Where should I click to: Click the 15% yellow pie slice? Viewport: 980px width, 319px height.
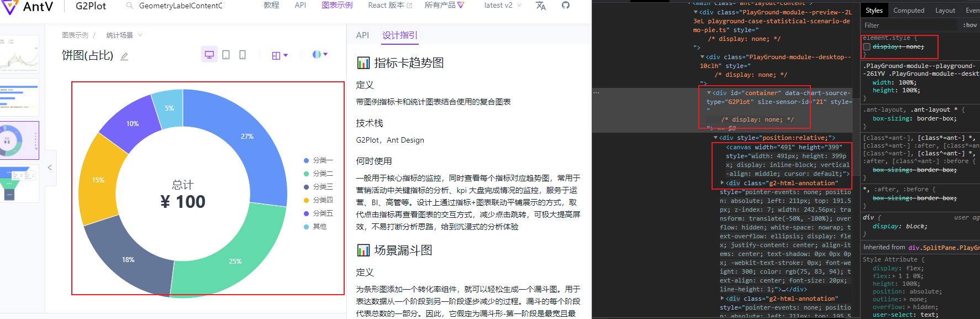pos(98,180)
